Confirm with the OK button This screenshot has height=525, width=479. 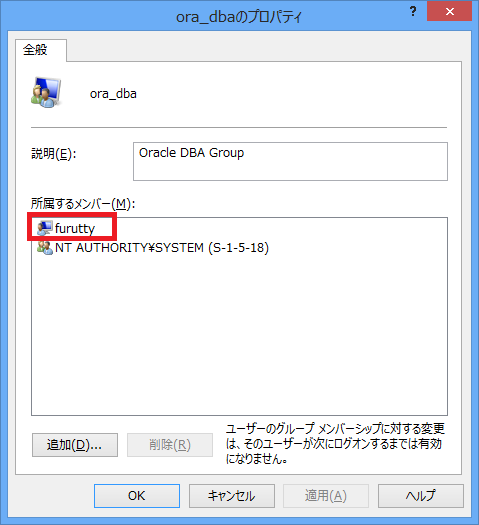click(137, 496)
